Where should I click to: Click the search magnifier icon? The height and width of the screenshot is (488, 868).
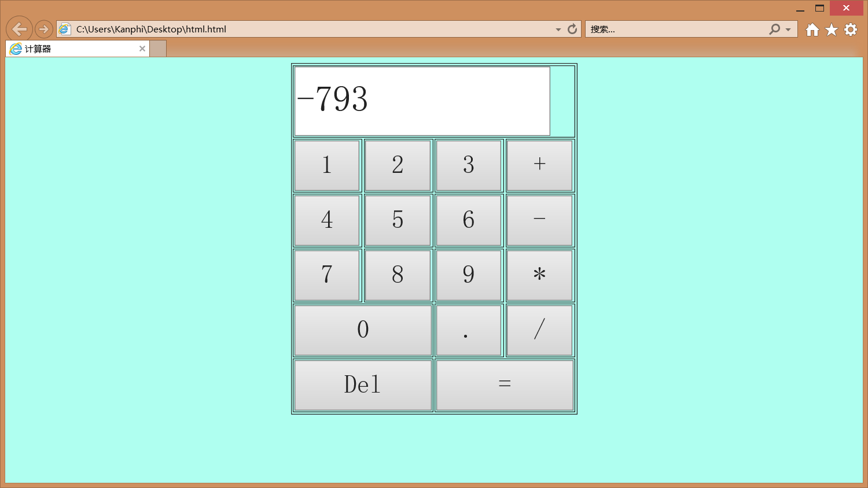(774, 29)
